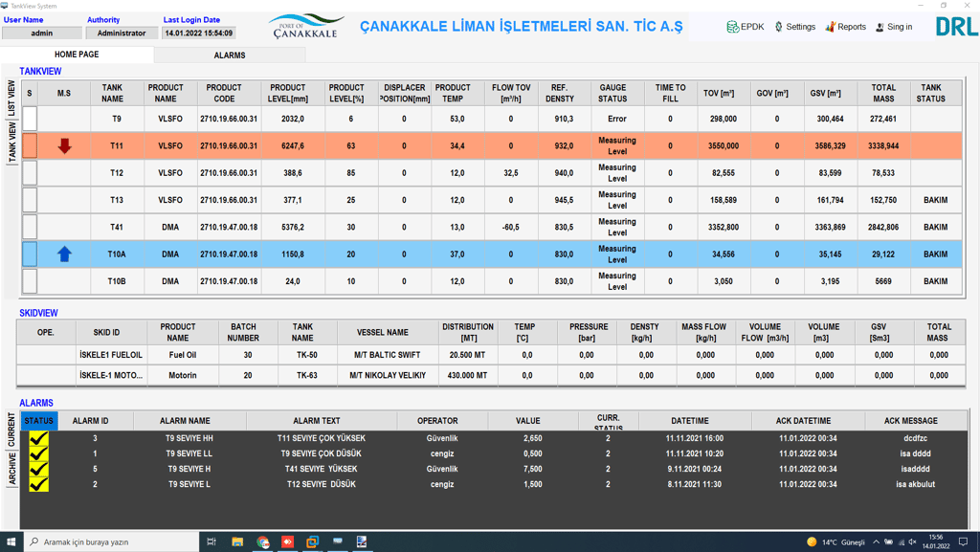Click the VESSEL NAME column header
The image size is (980, 552).
point(383,332)
